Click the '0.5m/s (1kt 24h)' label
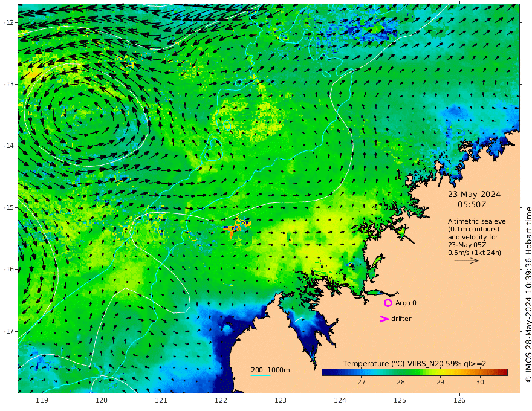The image size is (532, 411). pos(475,253)
